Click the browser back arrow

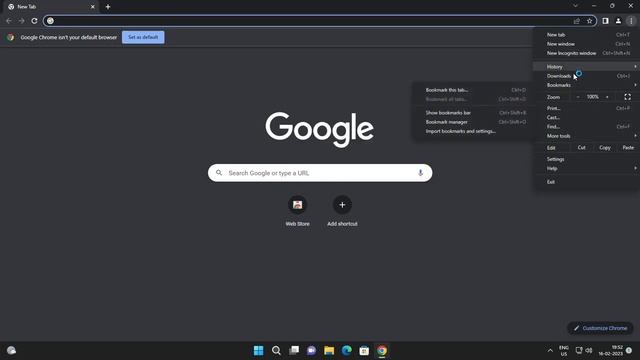[x=9, y=21]
